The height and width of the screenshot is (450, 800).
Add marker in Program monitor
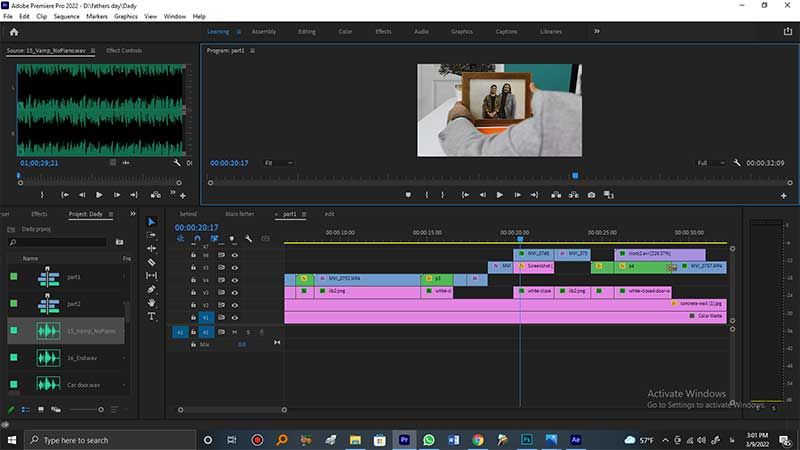pyautogui.click(x=408, y=195)
